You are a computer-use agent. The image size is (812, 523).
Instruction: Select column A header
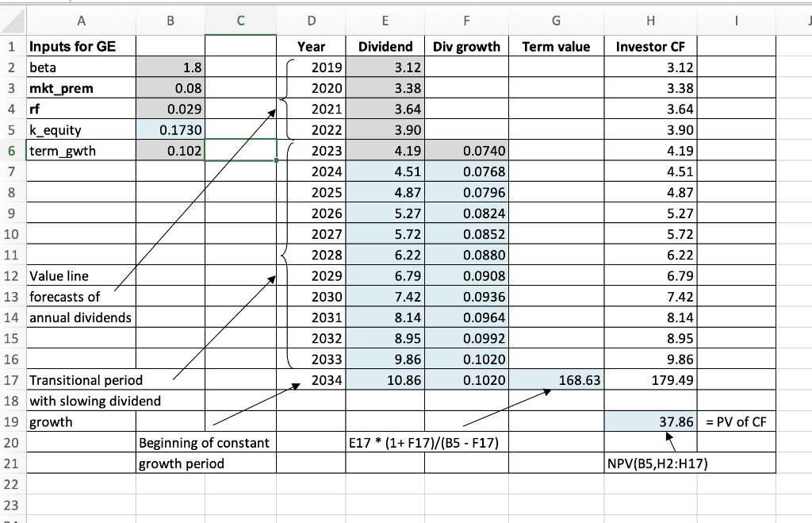(x=80, y=21)
